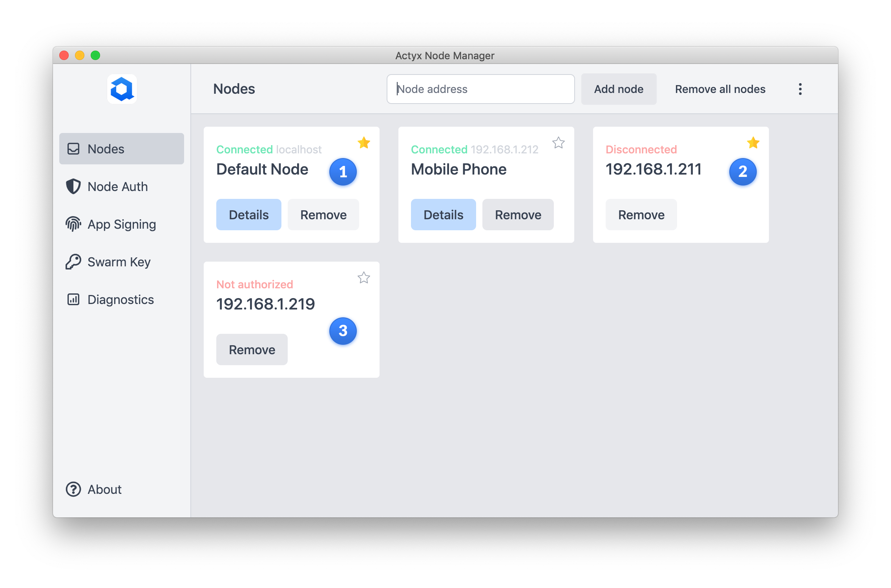The image size is (891, 588).
Task: Click the Actyx logo in the sidebar
Action: point(122,89)
